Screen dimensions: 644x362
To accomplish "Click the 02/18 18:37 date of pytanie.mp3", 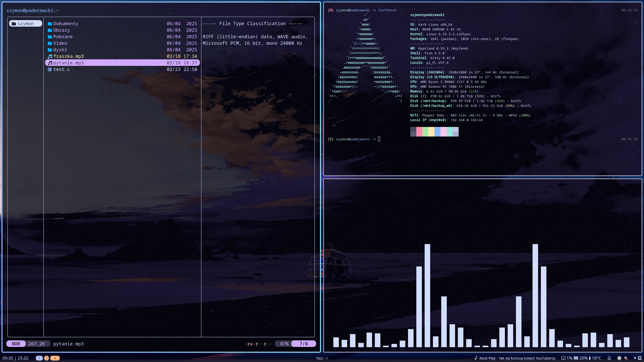I will coord(182,63).
